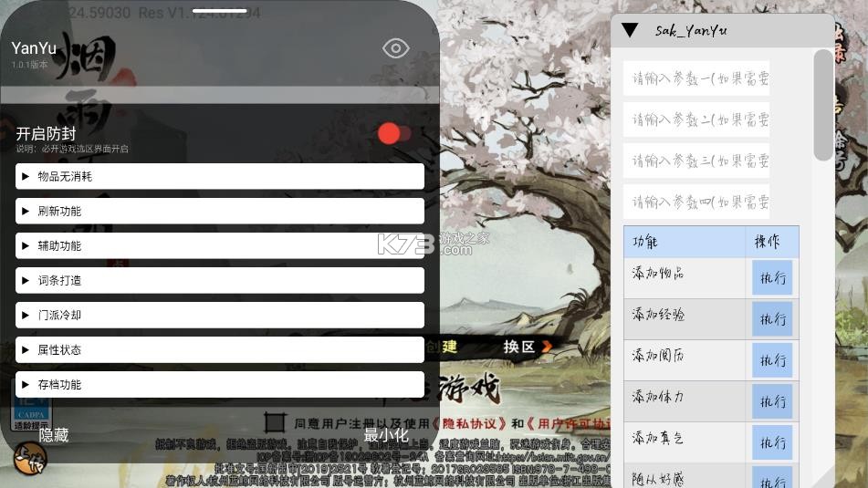Click the eye visibility icon in YanYu panel
Viewport: 868px width, 488px height.
click(396, 48)
